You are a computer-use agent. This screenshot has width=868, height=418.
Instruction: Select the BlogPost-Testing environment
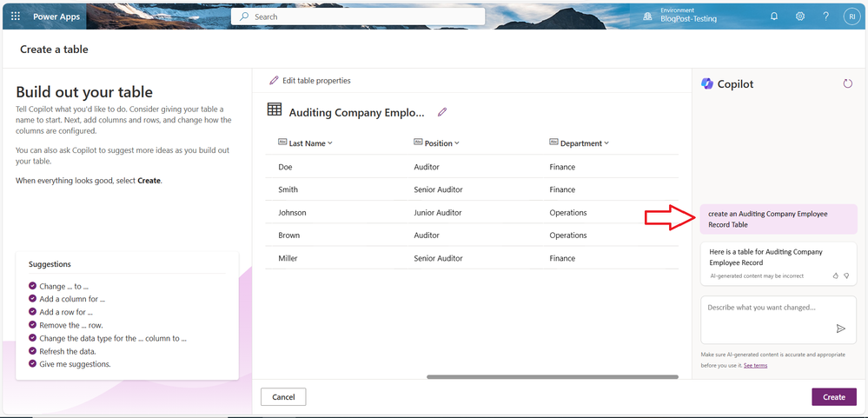[688, 19]
